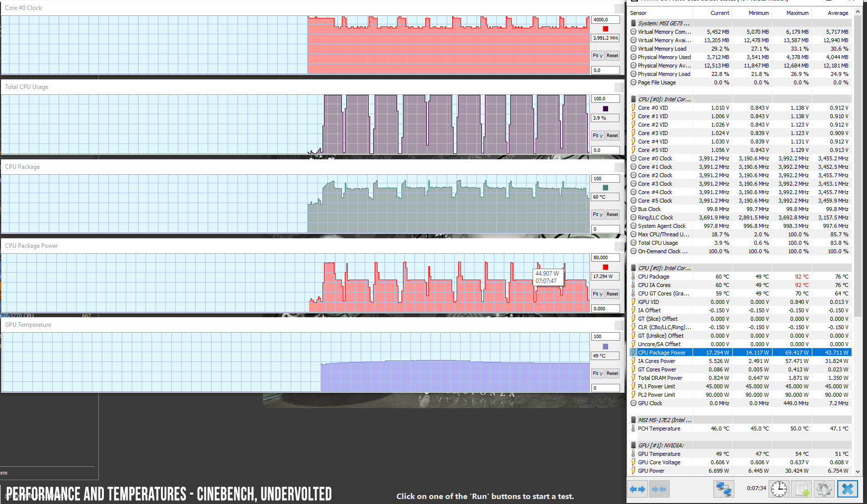The image size is (867, 504).
Task: Select the Ring/LLC Clock sensor row
Action: click(x=740, y=217)
